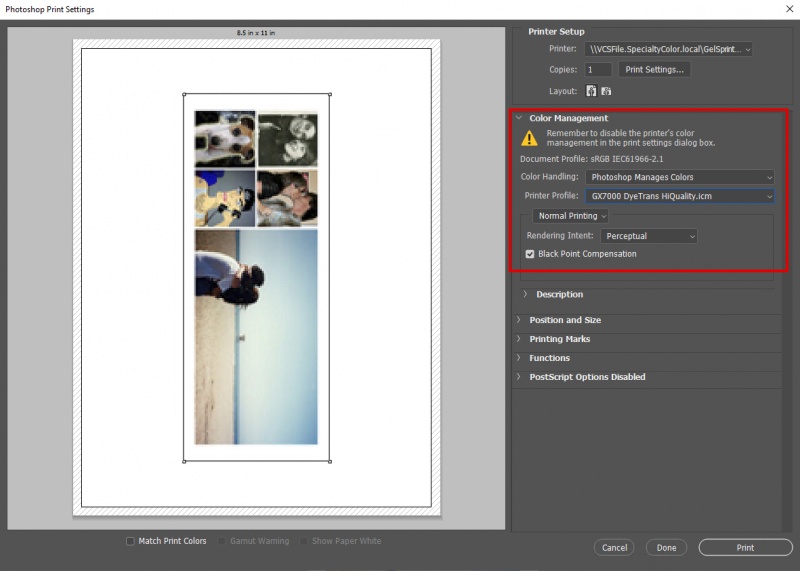This screenshot has height=571, width=800.
Task: Open the Color Handling dropdown
Action: coord(681,177)
